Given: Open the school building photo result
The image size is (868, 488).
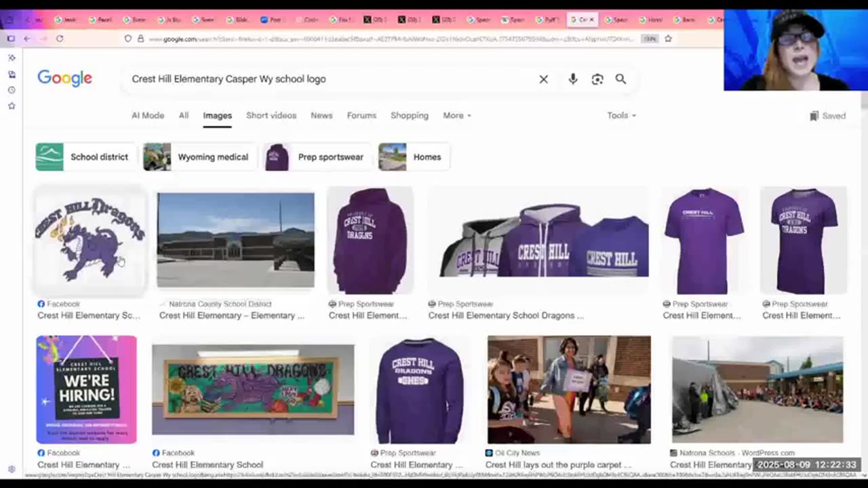Looking at the screenshot, I should (235, 241).
